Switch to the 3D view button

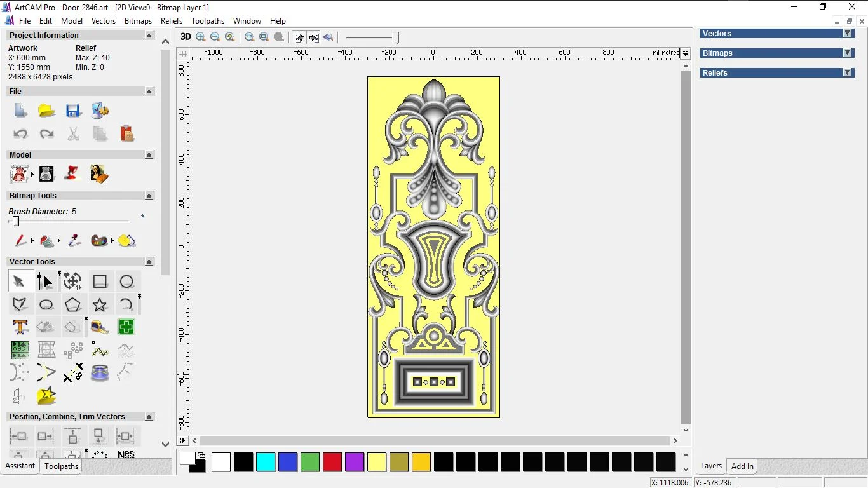[186, 37]
